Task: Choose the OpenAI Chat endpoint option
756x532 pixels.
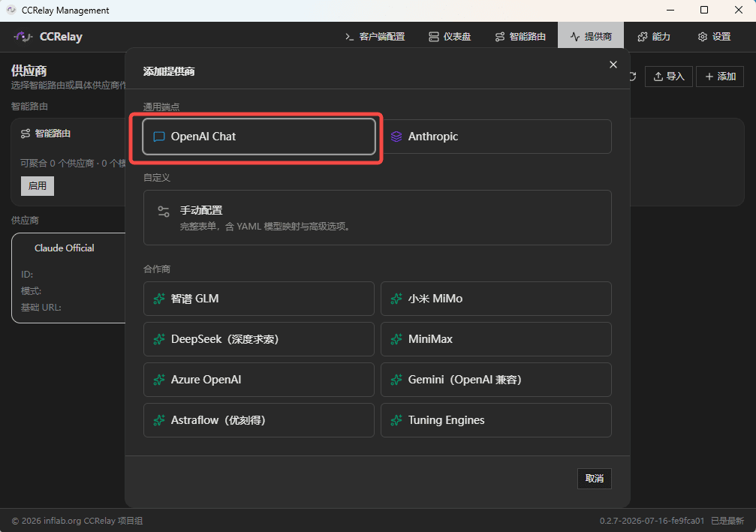Action: (259, 137)
